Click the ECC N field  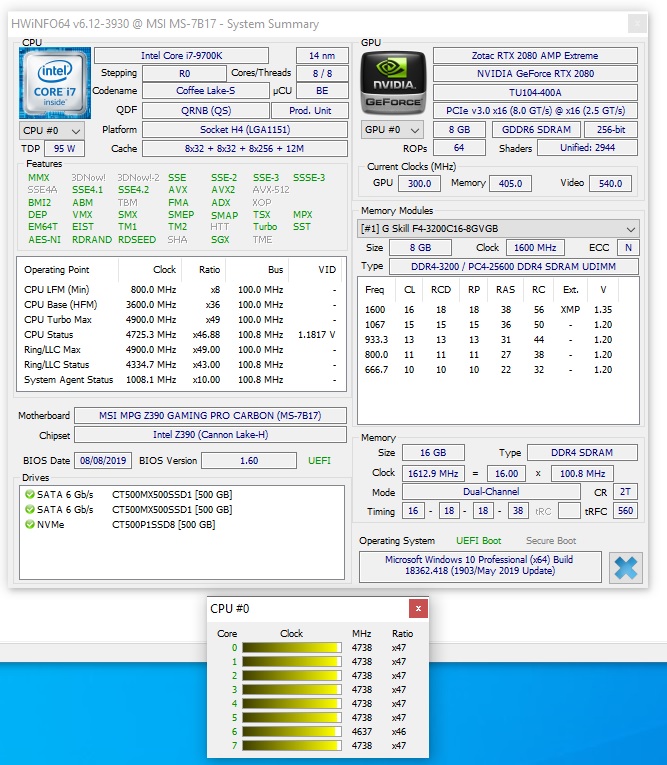[x=628, y=247]
